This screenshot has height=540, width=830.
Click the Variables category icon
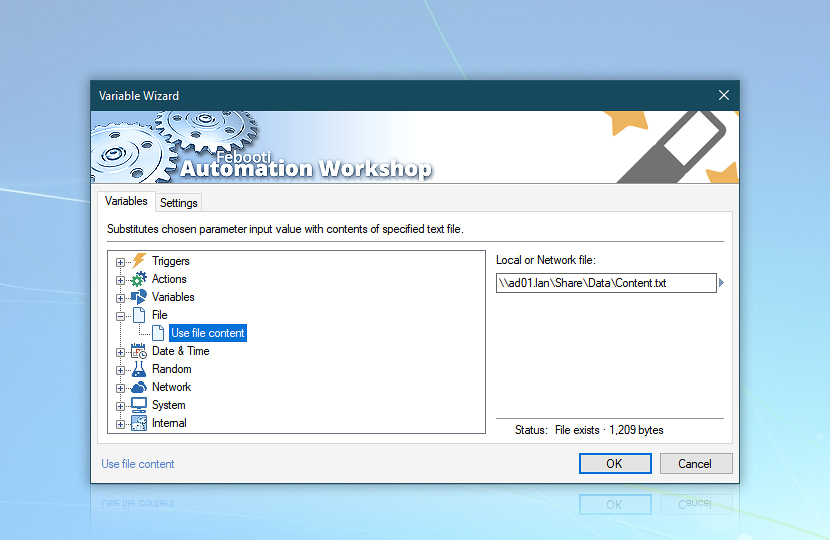(x=139, y=297)
